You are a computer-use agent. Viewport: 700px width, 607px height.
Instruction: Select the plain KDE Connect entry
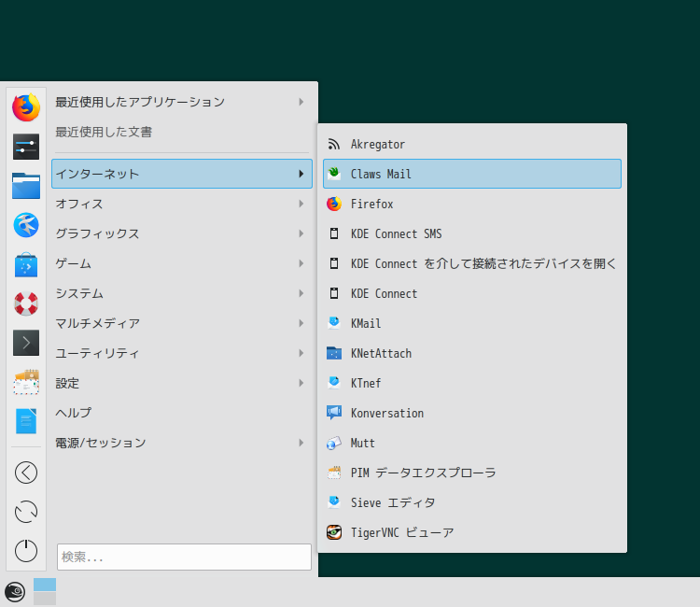(x=472, y=293)
